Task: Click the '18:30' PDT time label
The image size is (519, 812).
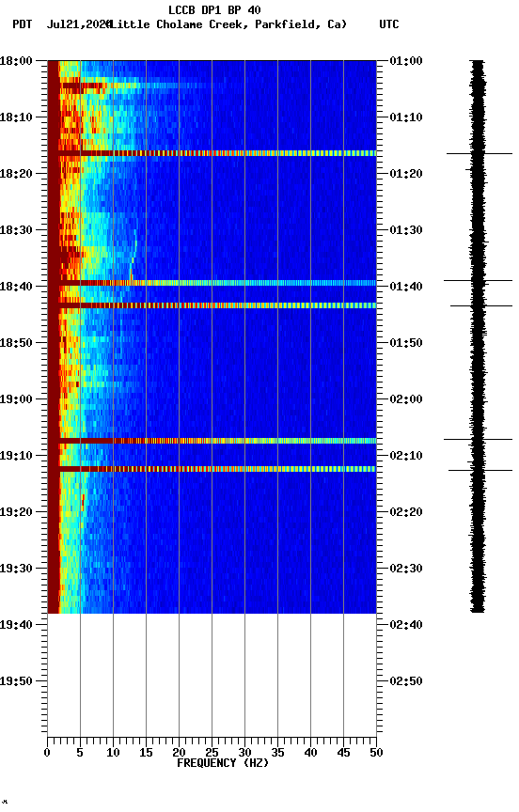Action: (16, 230)
